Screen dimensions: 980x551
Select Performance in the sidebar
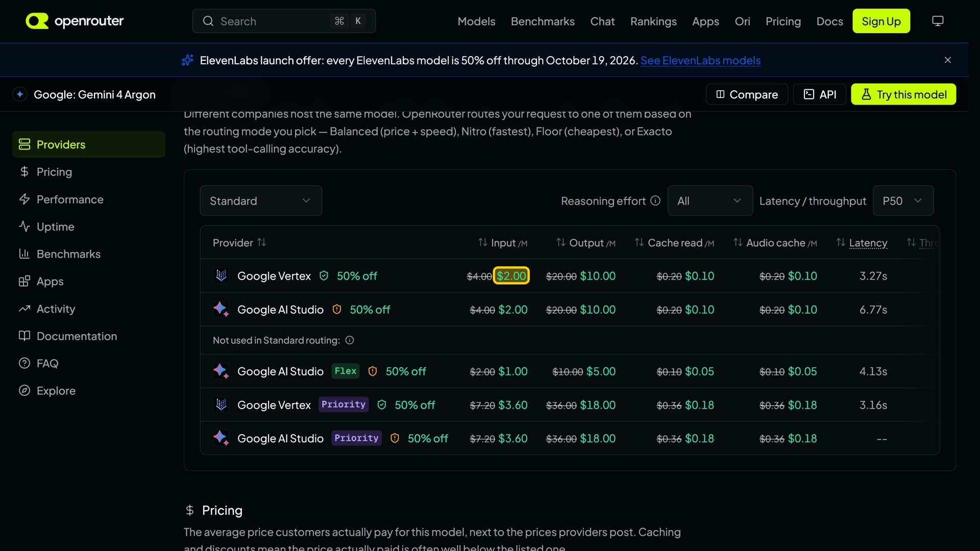click(x=89, y=199)
